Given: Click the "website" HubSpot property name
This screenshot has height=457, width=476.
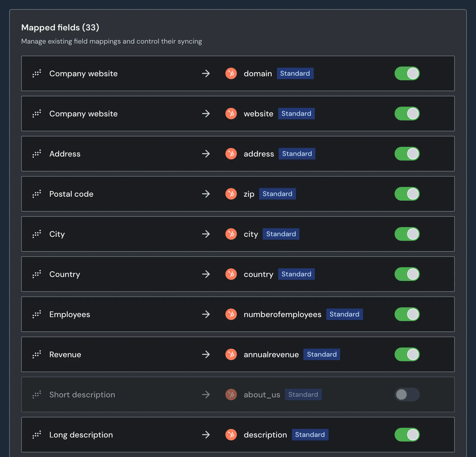Looking at the screenshot, I should (259, 114).
